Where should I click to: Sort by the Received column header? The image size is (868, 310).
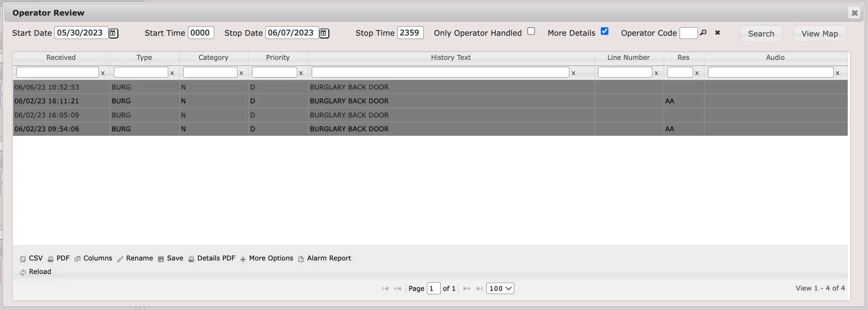pos(61,58)
